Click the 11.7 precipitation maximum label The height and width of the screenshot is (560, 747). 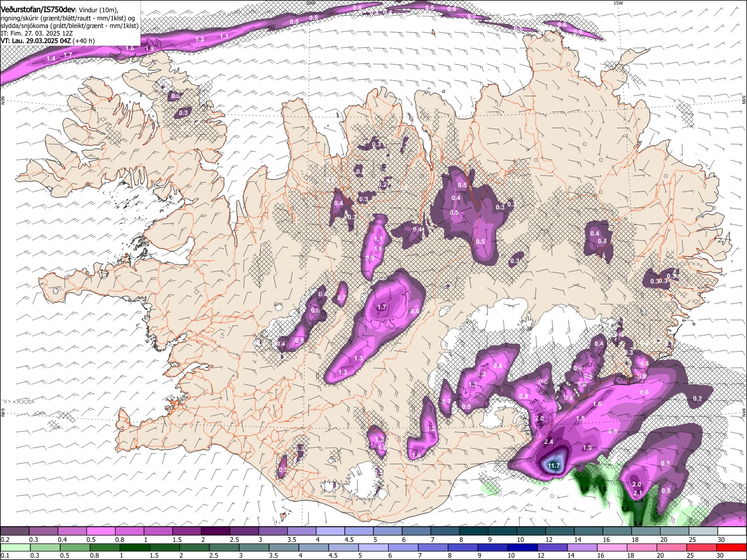[x=554, y=466]
